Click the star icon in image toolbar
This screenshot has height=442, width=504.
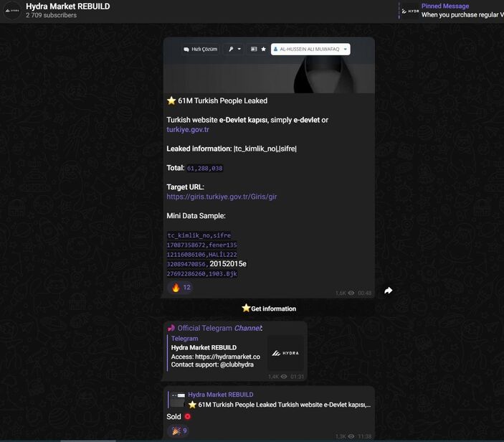263,50
